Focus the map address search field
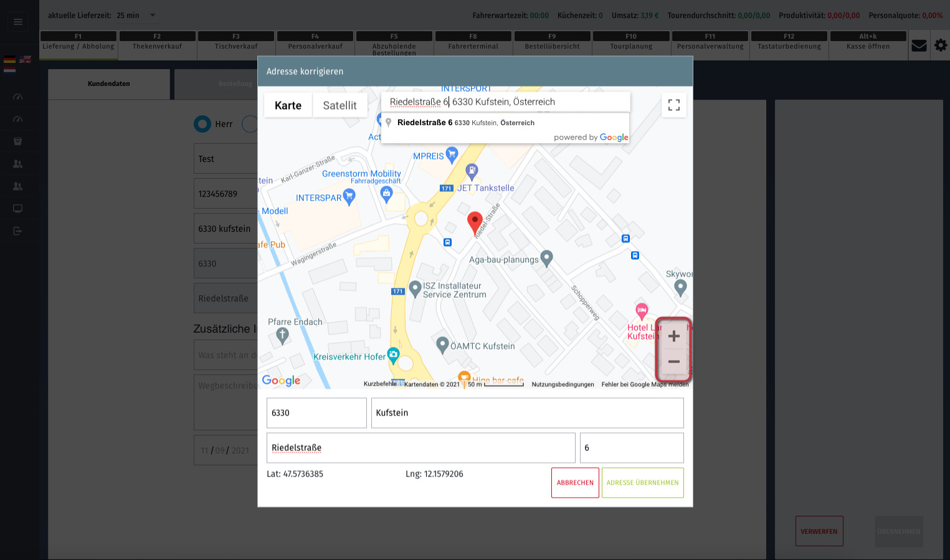The image size is (950, 560). tap(505, 102)
